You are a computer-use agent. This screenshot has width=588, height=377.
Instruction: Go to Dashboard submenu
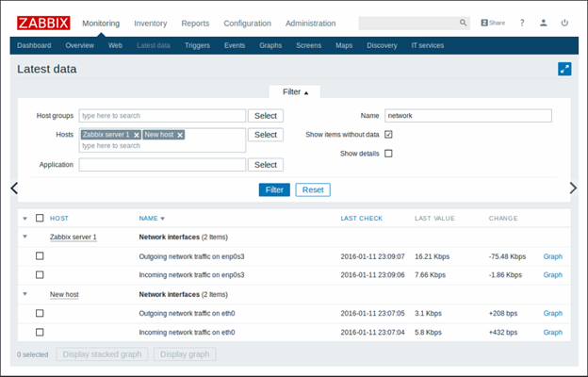34,45
